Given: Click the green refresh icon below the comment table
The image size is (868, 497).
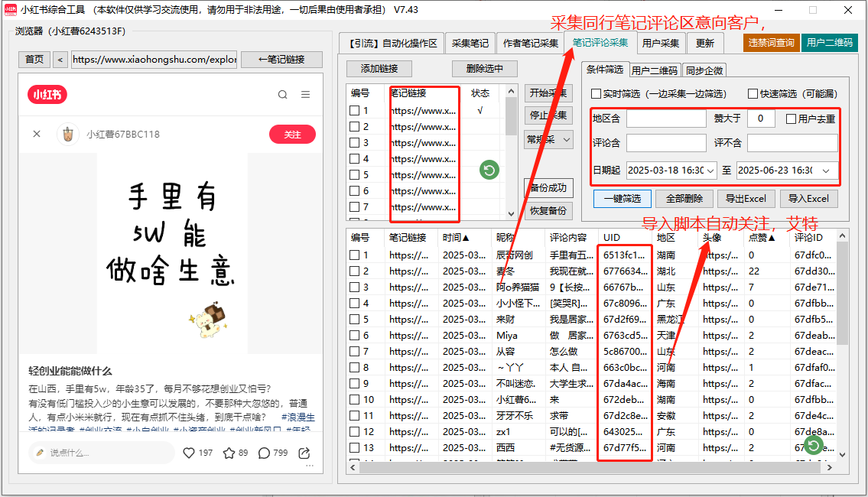Looking at the screenshot, I should [812, 446].
